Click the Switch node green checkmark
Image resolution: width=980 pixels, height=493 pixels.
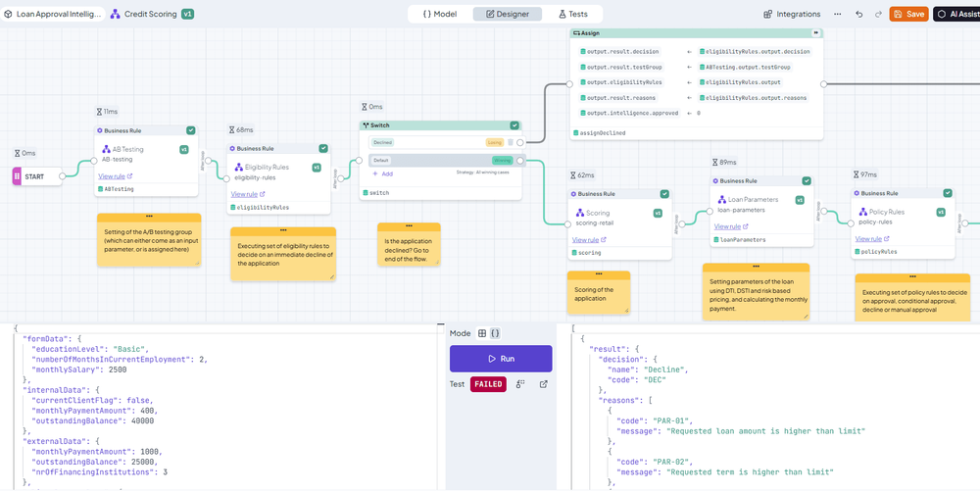(x=514, y=125)
